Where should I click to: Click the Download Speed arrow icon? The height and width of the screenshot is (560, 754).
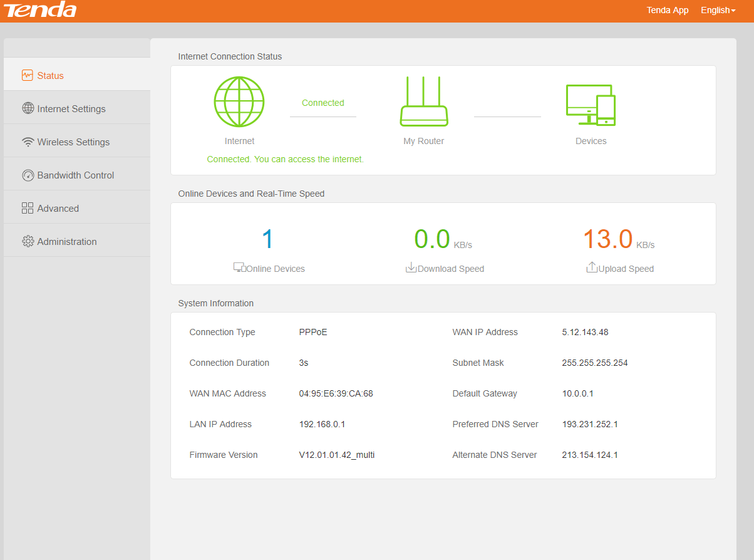pos(411,268)
